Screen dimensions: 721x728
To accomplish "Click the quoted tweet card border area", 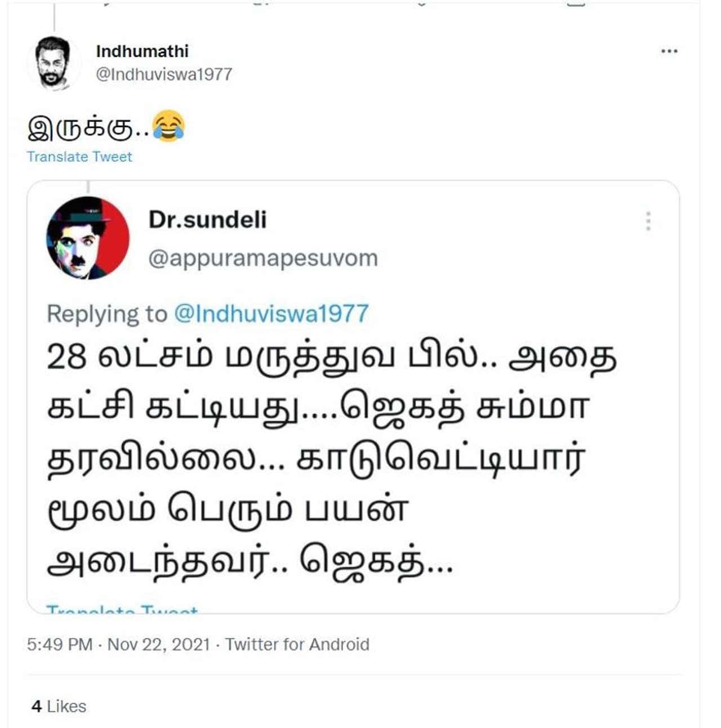I will point(353,397).
